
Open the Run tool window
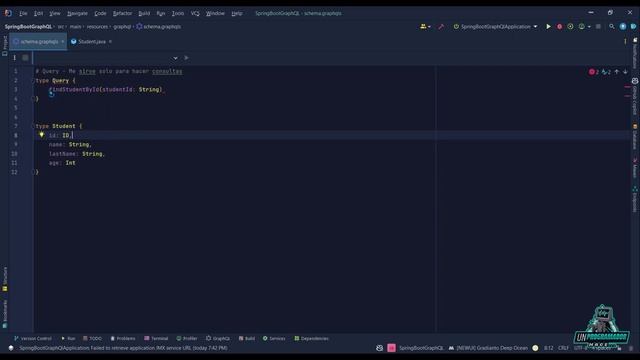click(x=68, y=338)
